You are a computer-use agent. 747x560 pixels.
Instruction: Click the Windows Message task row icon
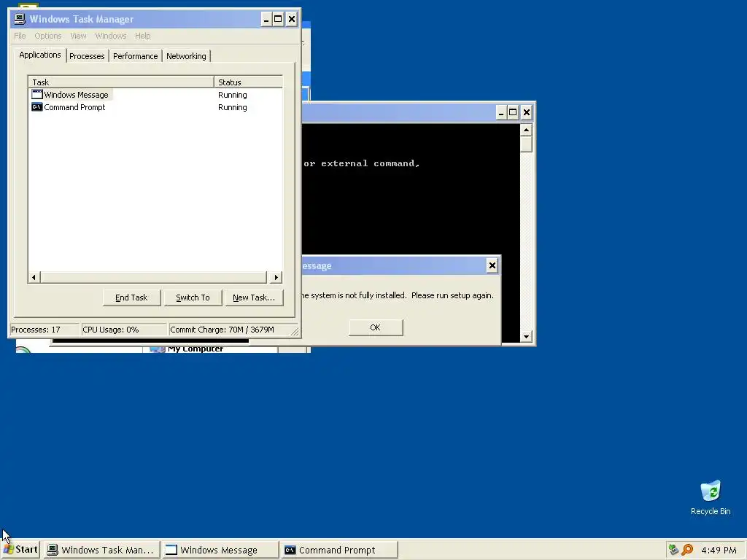click(x=36, y=94)
